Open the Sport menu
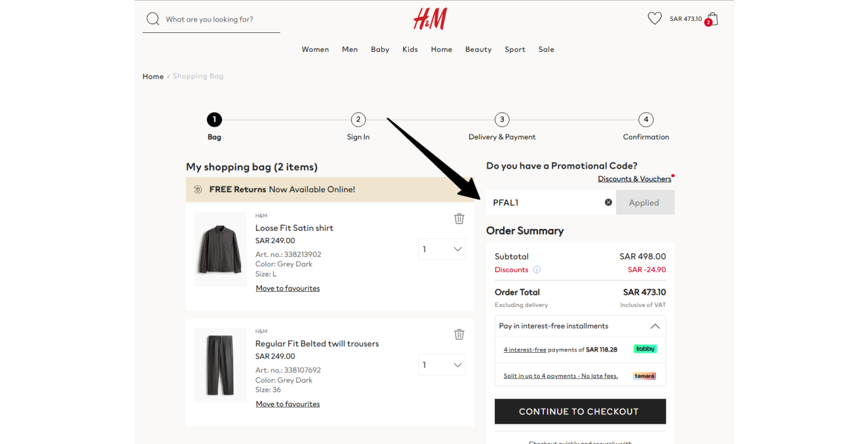This screenshot has width=868, height=444. pos(515,49)
